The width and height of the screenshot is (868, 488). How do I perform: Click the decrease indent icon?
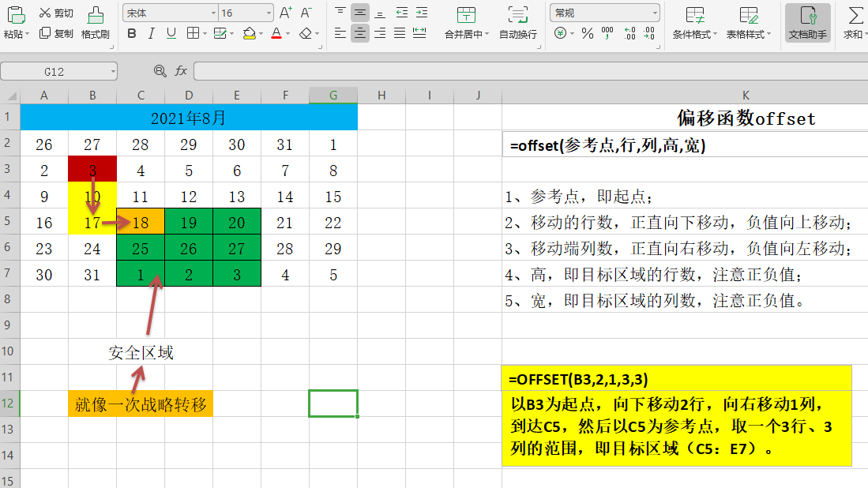click(401, 13)
